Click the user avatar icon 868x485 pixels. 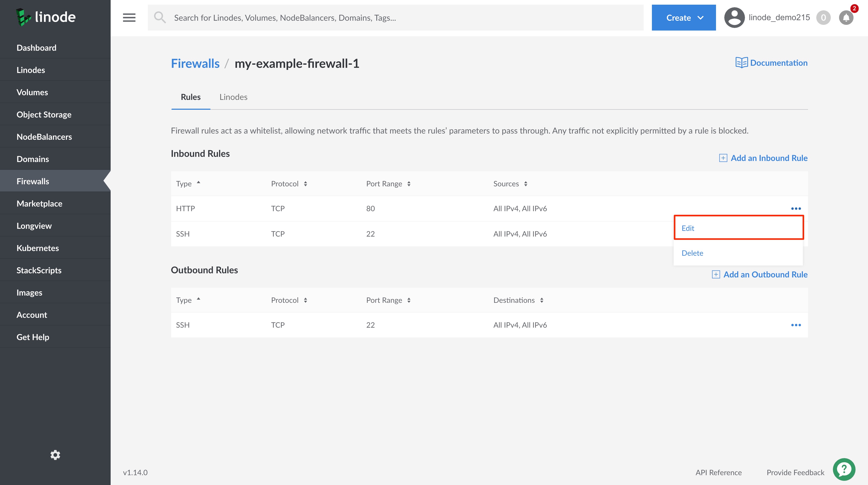734,18
